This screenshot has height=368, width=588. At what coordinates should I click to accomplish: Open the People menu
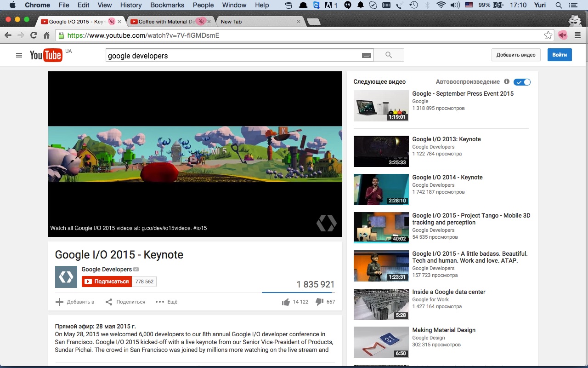[x=203, y=5]
